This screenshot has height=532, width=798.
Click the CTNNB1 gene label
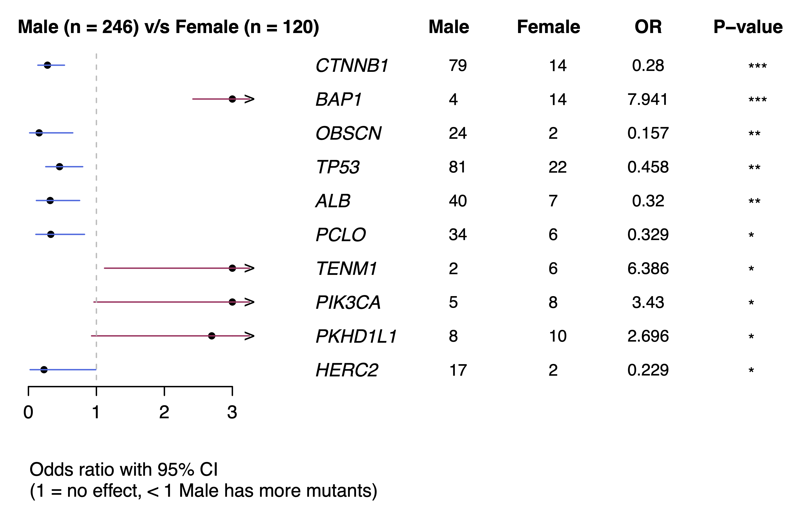[352, 65]
